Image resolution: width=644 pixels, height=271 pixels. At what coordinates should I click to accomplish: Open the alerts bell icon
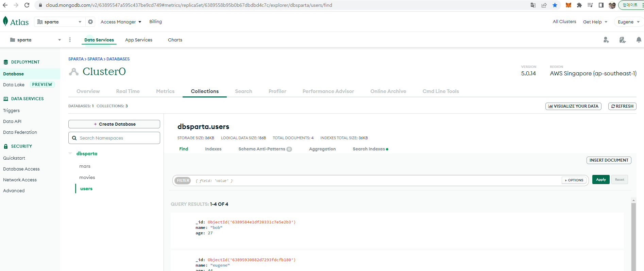(639, 40)
